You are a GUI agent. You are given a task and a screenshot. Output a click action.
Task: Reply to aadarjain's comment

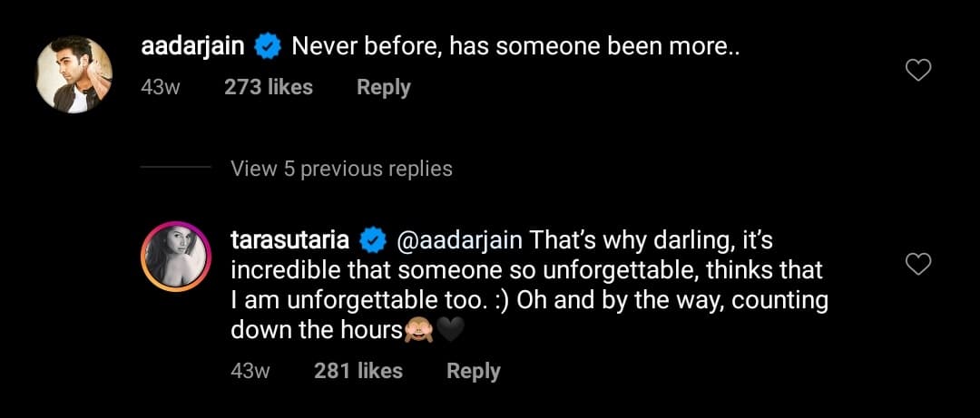(383, 87)
